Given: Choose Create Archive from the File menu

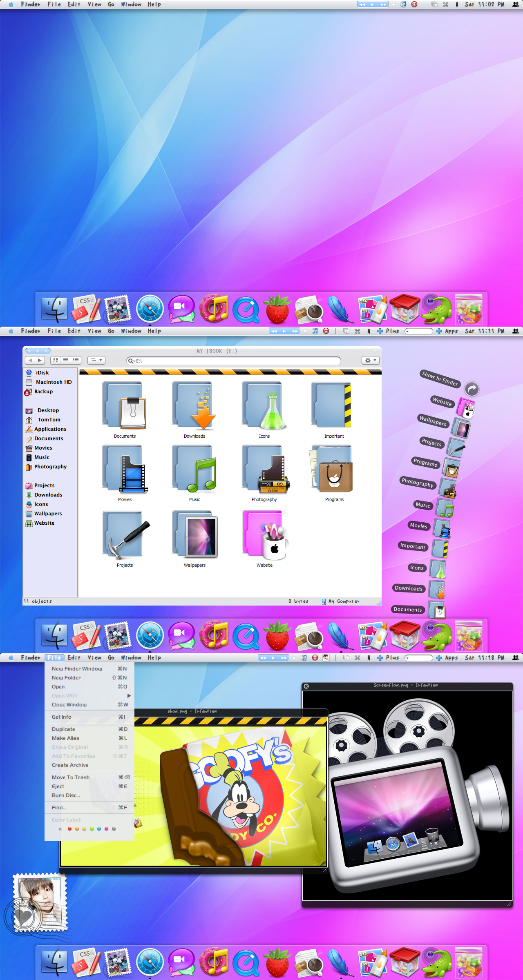Looking at the screenshot, I should [89, 765].
